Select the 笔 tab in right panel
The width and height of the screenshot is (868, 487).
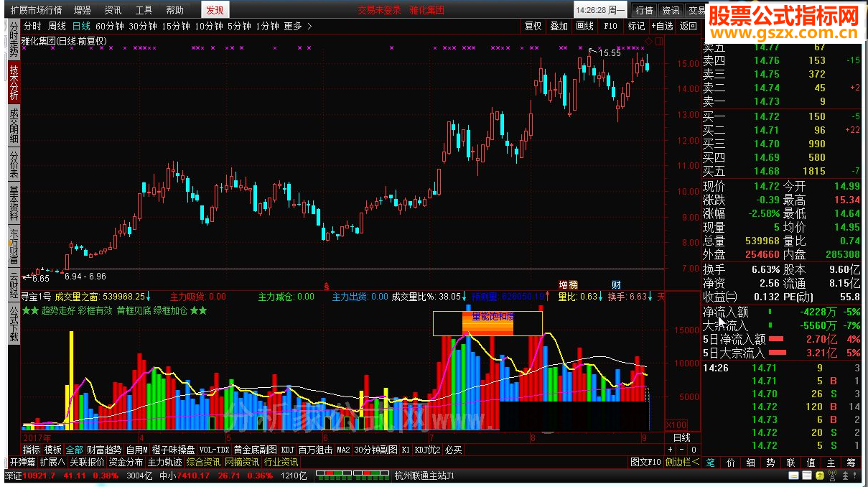[711, 463]
